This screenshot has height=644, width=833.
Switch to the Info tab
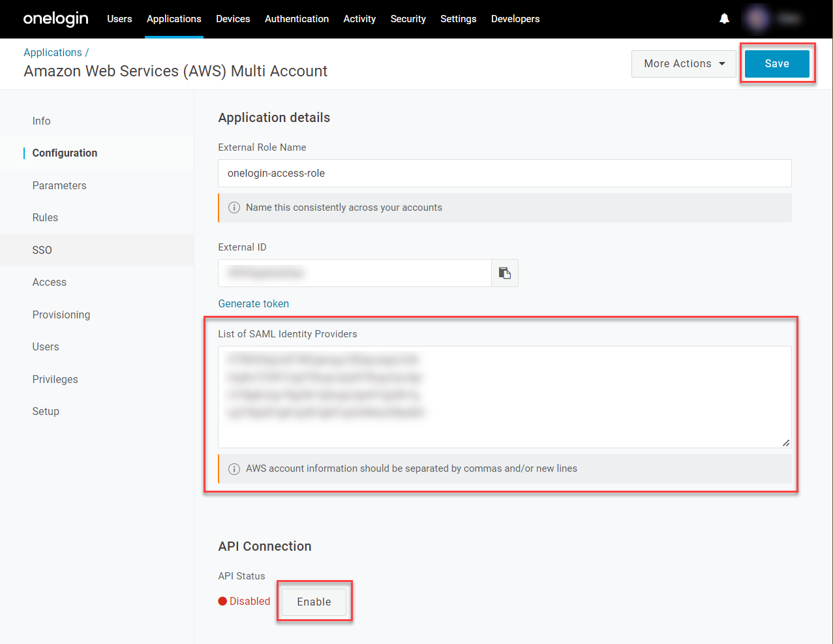click(x=97, y=121)
